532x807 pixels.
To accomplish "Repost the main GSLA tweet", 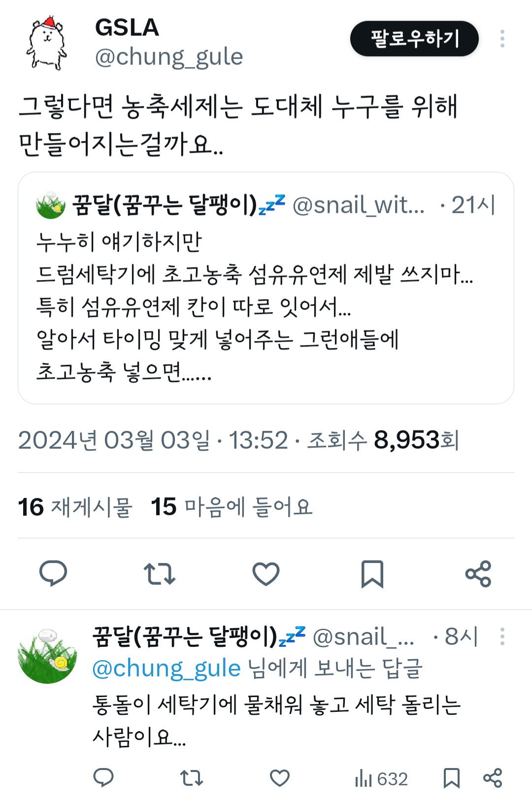I will coord(160,573).
